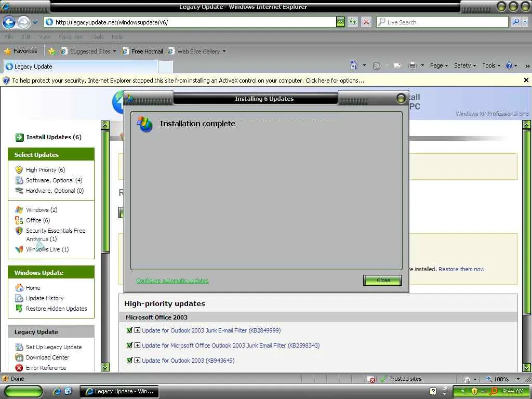Filter by Office (6) product
The image size is (532, 399).
point(37,220)
